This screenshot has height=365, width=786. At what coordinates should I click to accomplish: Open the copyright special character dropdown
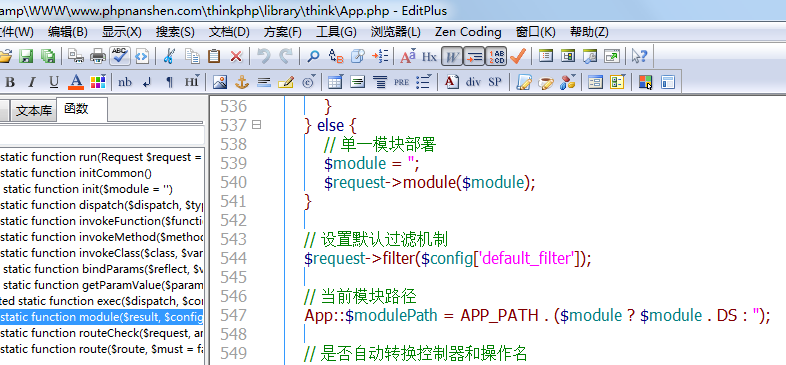point(309,82)
